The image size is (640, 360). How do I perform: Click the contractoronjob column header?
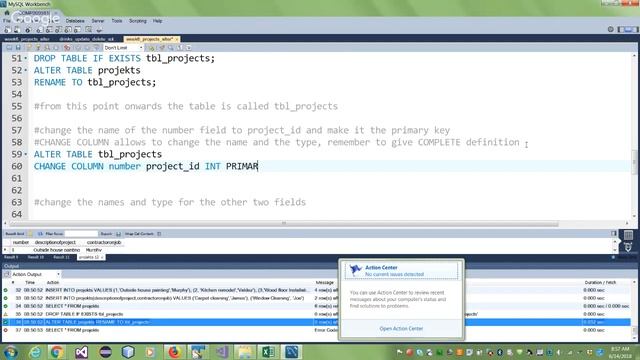coord(104,242)
